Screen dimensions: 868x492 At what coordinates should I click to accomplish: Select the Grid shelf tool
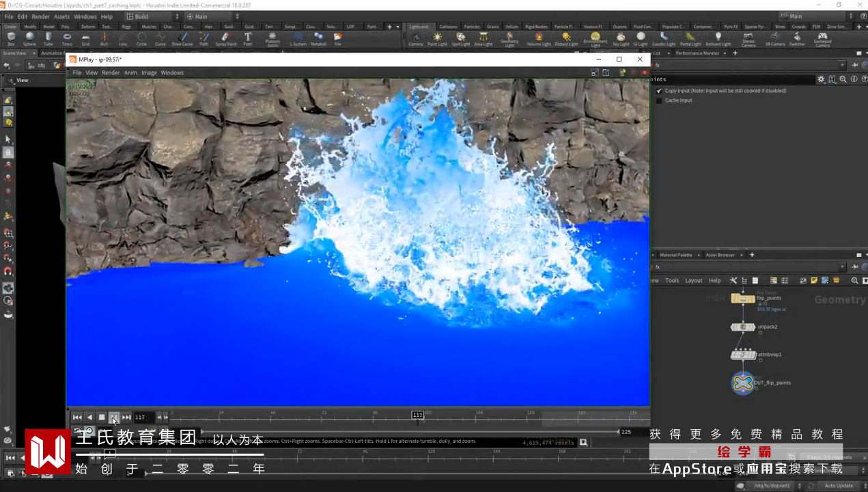[85, 39]
